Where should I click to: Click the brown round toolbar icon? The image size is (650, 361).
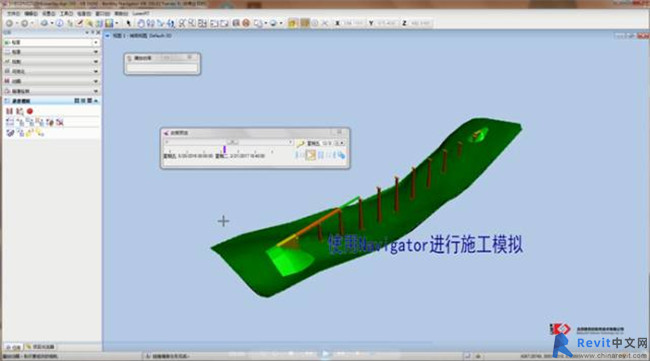click(246, 23)
